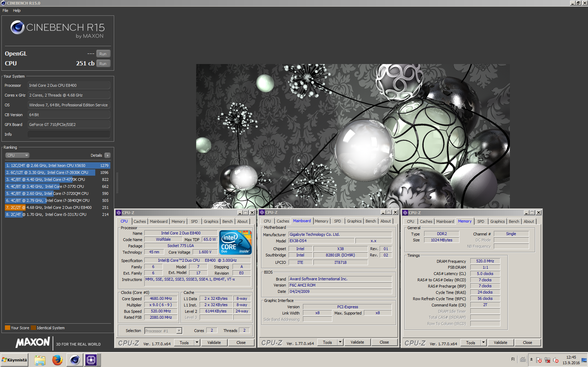Launch Firefox from the taskbar

[57, 360]
